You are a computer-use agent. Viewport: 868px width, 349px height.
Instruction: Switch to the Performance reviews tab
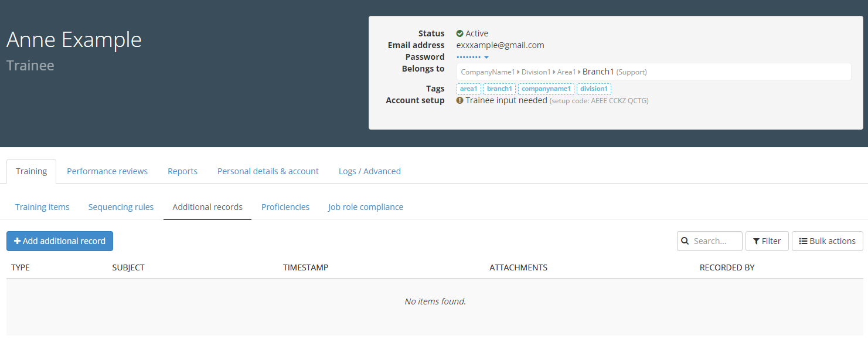107,171
